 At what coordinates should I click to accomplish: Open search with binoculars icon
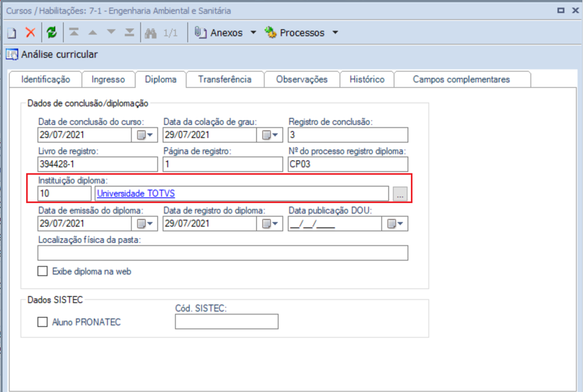tap(151, 33)
